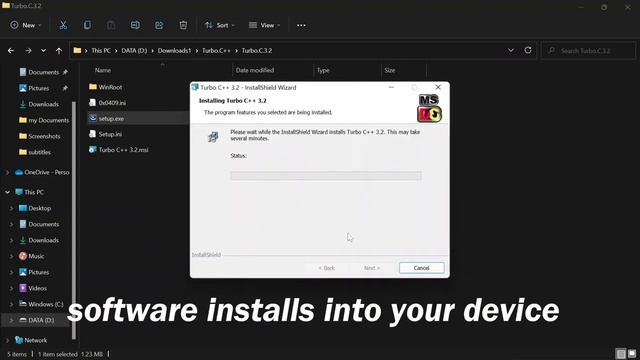Open pinned Documents in quick access
The width and height of the screenshot is (640, 360).
coord(43,72)
